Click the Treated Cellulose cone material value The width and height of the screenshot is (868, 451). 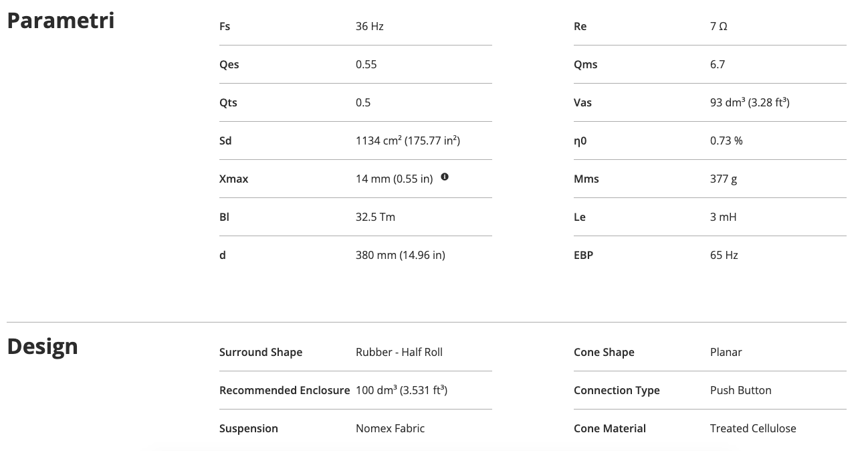pos(753,429)
